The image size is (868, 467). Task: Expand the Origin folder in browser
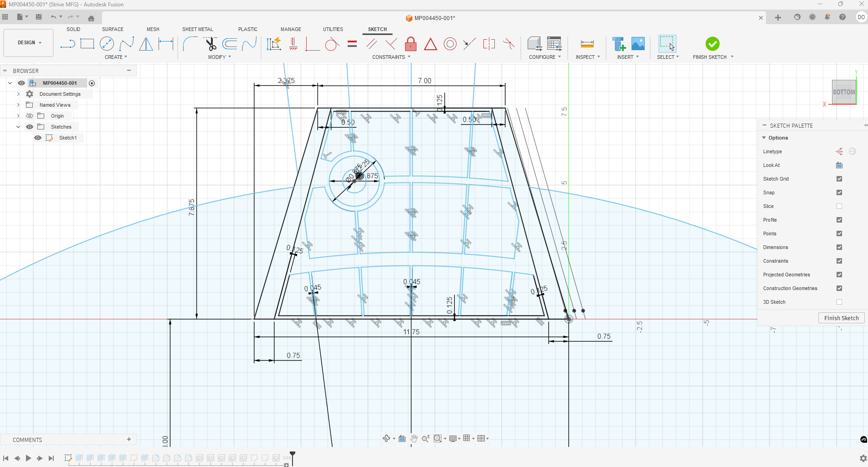[x=18, y=115]
